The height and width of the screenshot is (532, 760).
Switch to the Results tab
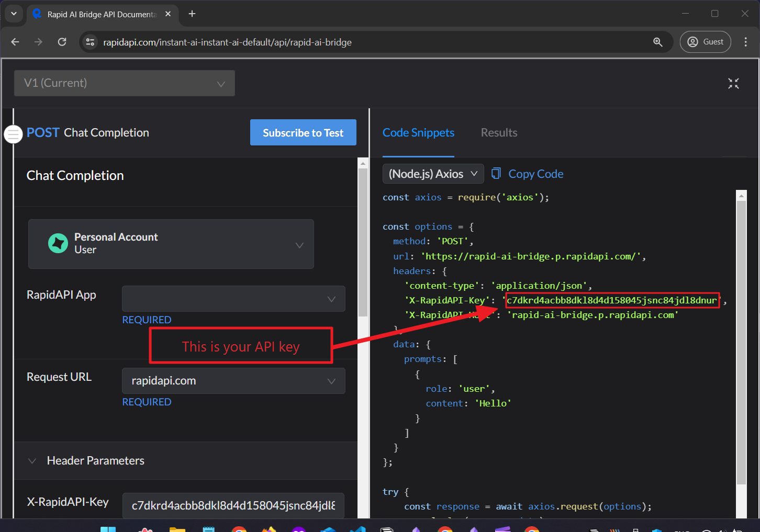coord(499,133)
